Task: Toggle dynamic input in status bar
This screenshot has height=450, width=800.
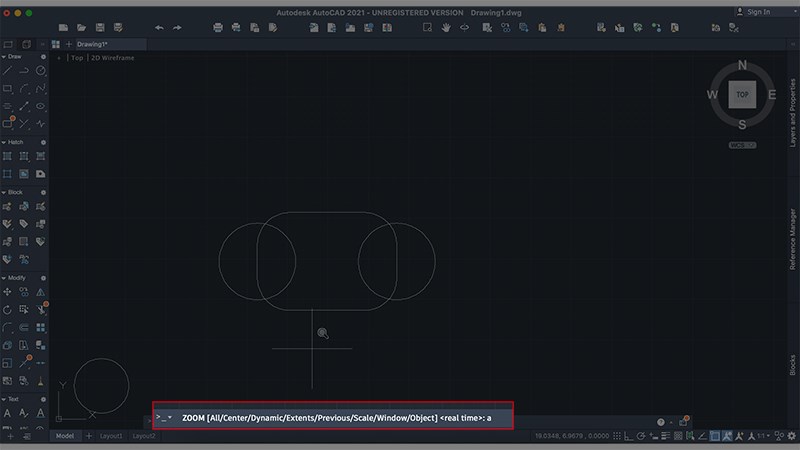Action: [654, 436]
